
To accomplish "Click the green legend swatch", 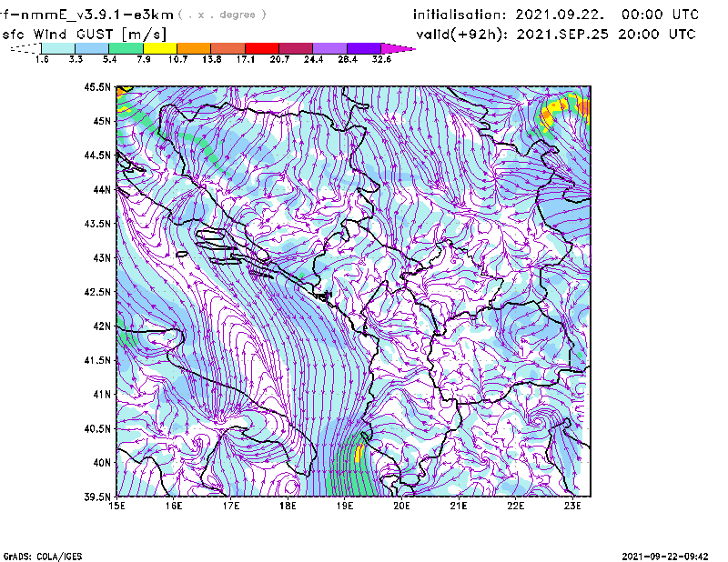I will tap(126, 48).
